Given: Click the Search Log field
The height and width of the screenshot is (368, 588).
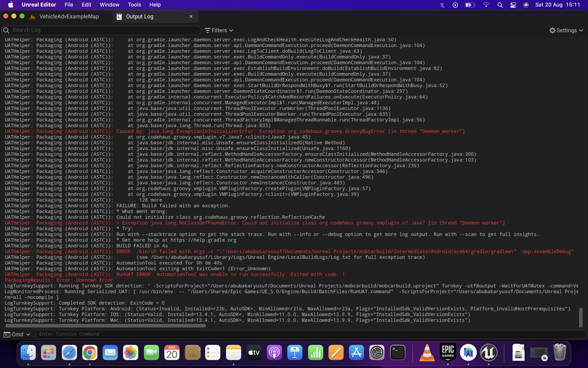Looking at the screenshot, I should (103, 30).
